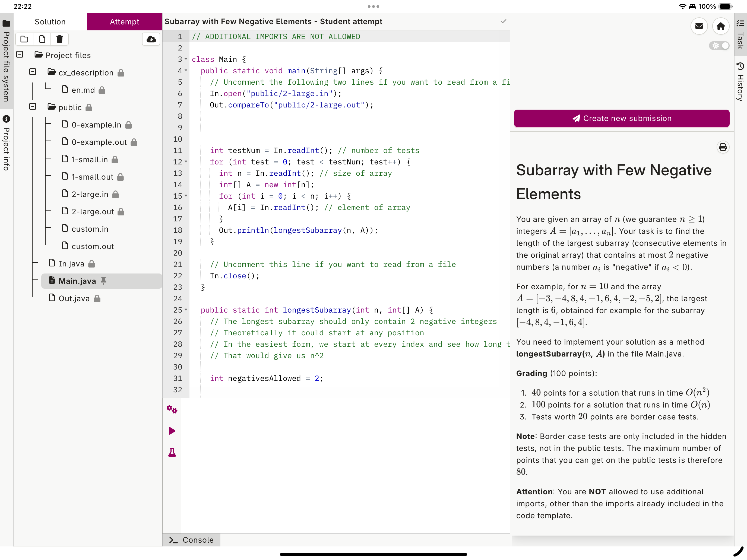The width and height of the screenshot is (747, 560).
Task: Open the Console tab
Action: click(x=191, y=540)
